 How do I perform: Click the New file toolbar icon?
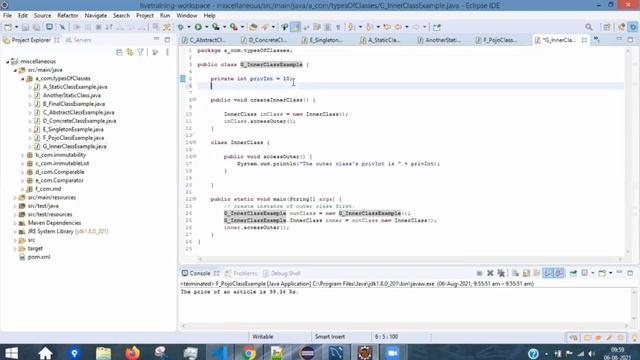8,27
